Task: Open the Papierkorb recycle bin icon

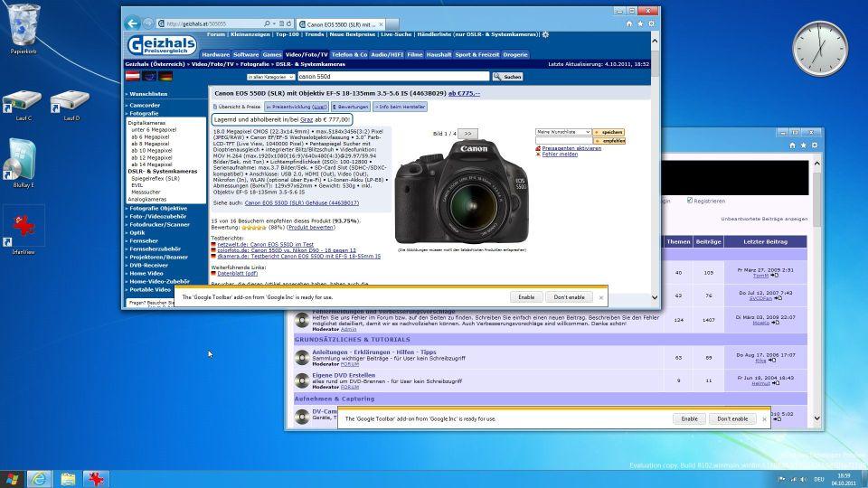Action: click(x=23, y=29)
